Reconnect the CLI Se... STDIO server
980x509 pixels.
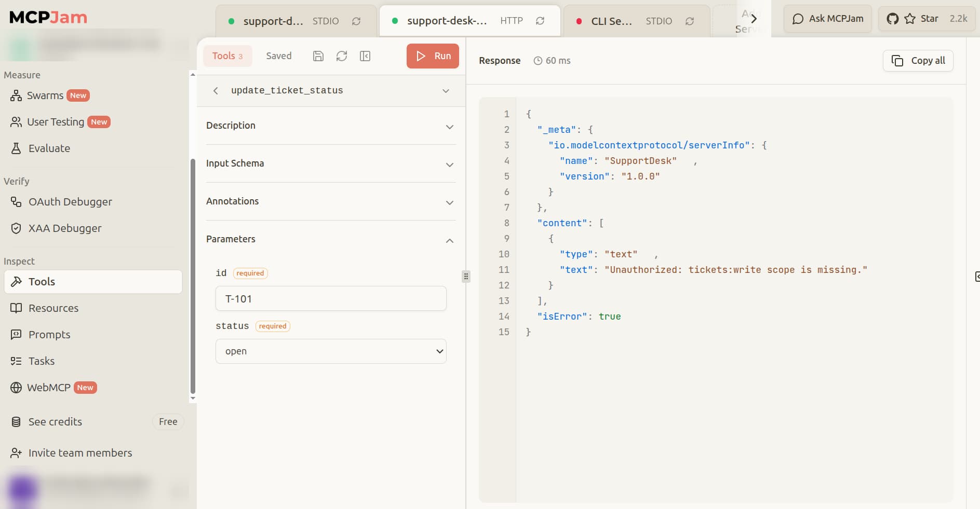point(690,21)
